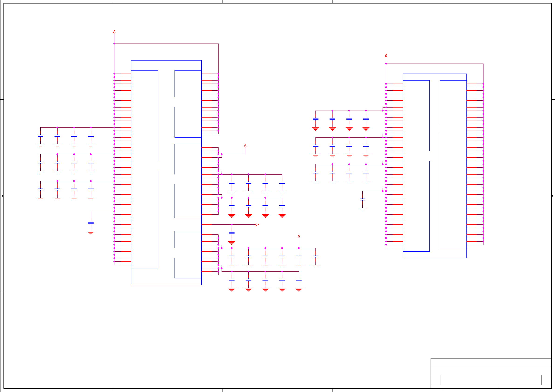Select the single capacitor below the left capacitor banks
Image resolution: width=555 pixels, height=392 pixels.
coord(91,223)
